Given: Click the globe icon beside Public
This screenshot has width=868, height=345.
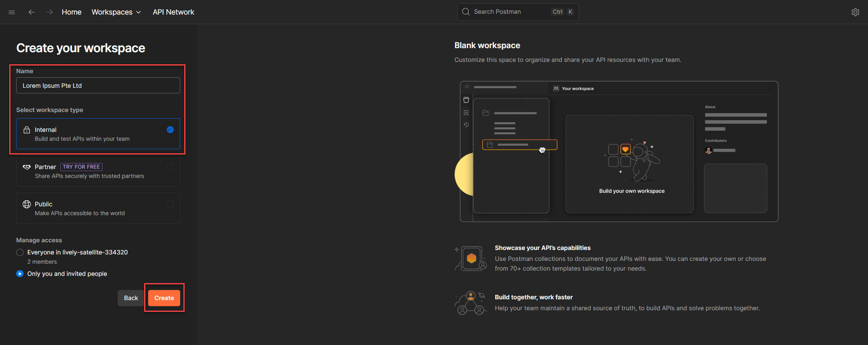Looking at the screenshot, I should (x=27, y=204).
